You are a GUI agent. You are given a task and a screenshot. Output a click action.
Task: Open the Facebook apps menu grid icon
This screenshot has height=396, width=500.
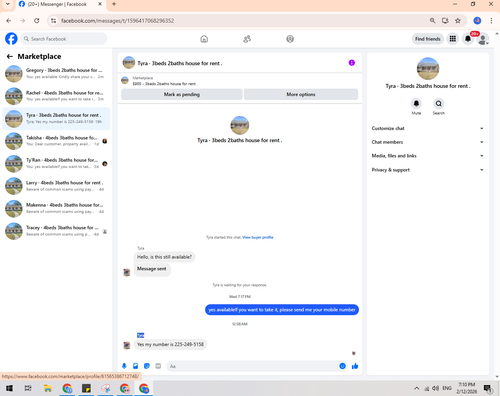pyautogui.click(x=453, y=39)
